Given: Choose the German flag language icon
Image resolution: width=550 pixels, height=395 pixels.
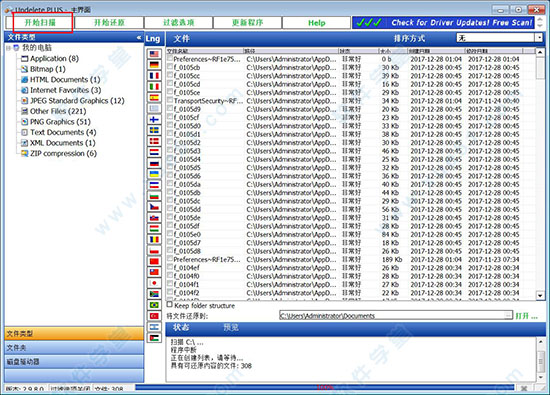Looking at the screenshot, I should pyautogui.click(x=154, y=65).
